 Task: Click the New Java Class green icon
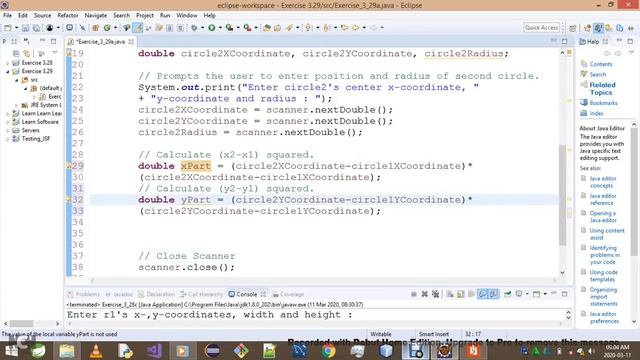[x=107, y=28]
